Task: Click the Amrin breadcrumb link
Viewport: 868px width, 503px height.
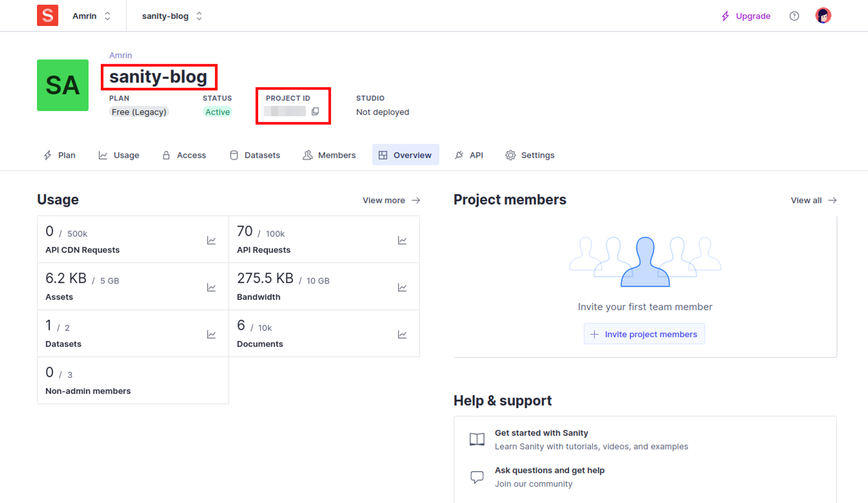Action: pos(120,55)
